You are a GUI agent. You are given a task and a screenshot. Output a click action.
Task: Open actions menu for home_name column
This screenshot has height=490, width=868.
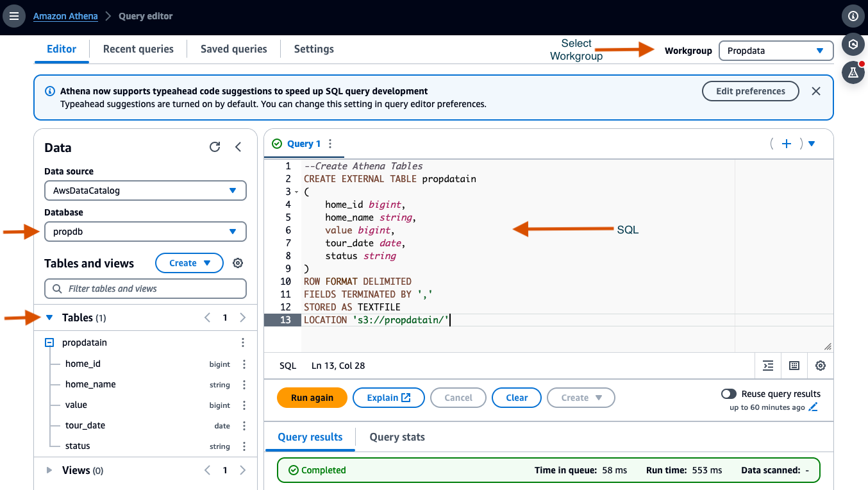[x=244, y=385]
